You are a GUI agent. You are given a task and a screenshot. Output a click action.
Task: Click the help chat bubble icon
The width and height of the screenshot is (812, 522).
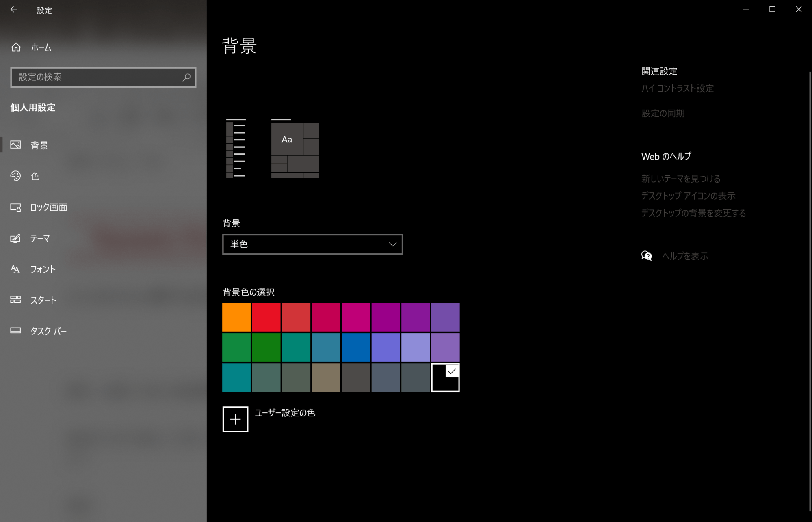click(x=647, y=256)
